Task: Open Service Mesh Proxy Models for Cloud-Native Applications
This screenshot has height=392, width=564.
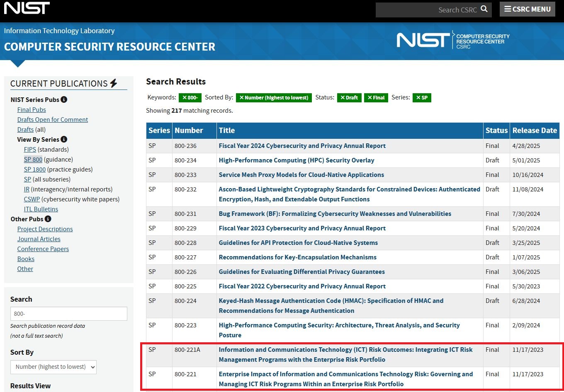Action: pos(301,175)
